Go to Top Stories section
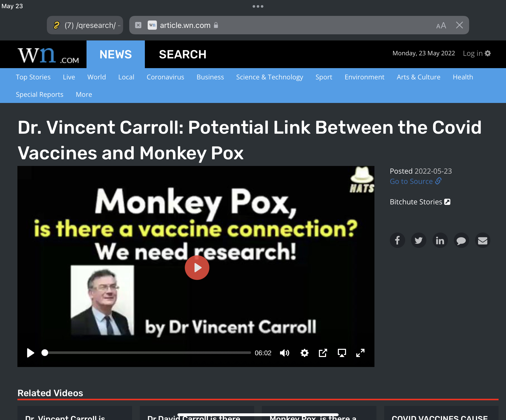Viewport: 506px width, 420px height. 33,77
